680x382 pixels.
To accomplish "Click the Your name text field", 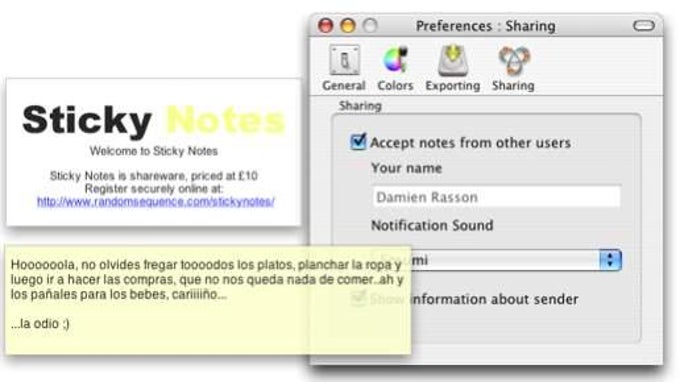I will pyautogui.click(x=497, y=197).
